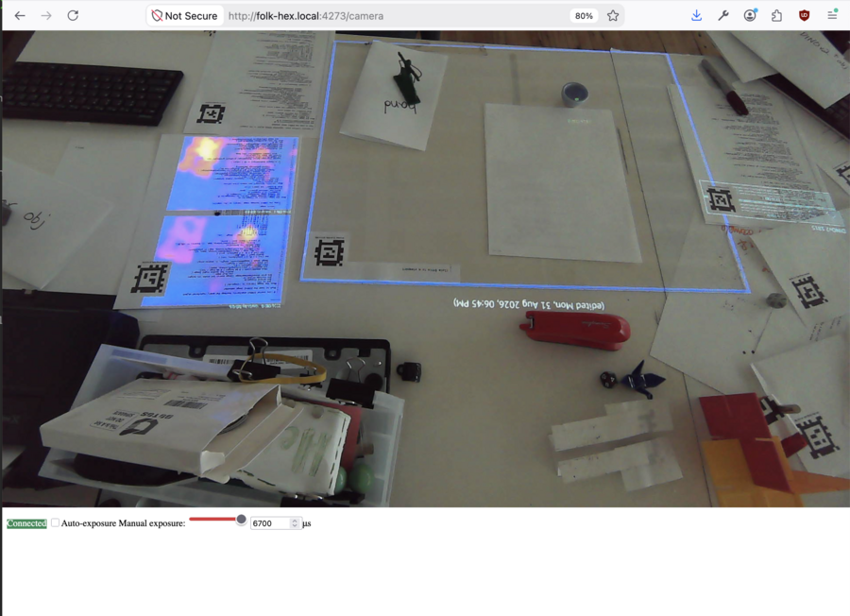The image size is (850, 616).
Task: Click the Manual exposure label text
Action: pyautogui.click(x=152, y=523)
